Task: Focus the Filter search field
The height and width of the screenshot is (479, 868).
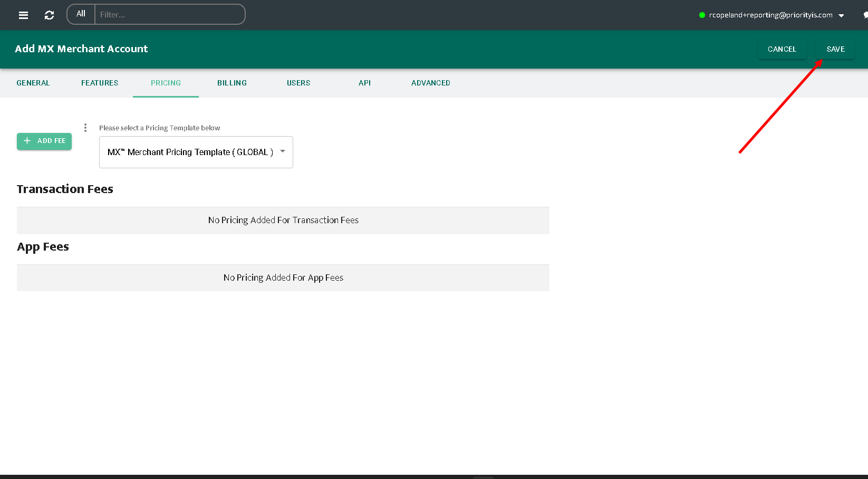Action: tap(169, 15)
